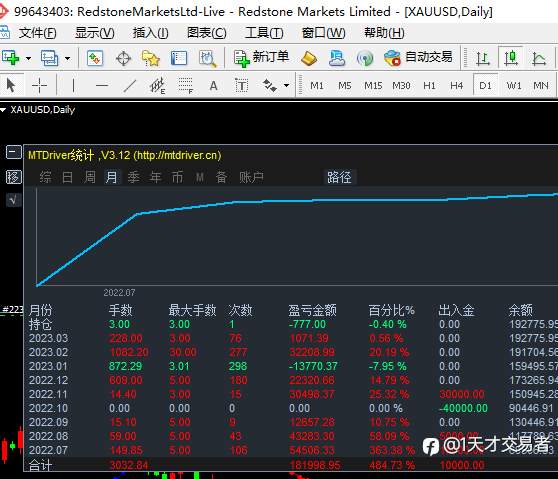The width and height of the screenshot is (558, 479).
Task: Select the crosshair tool
Action: point(39,85)
